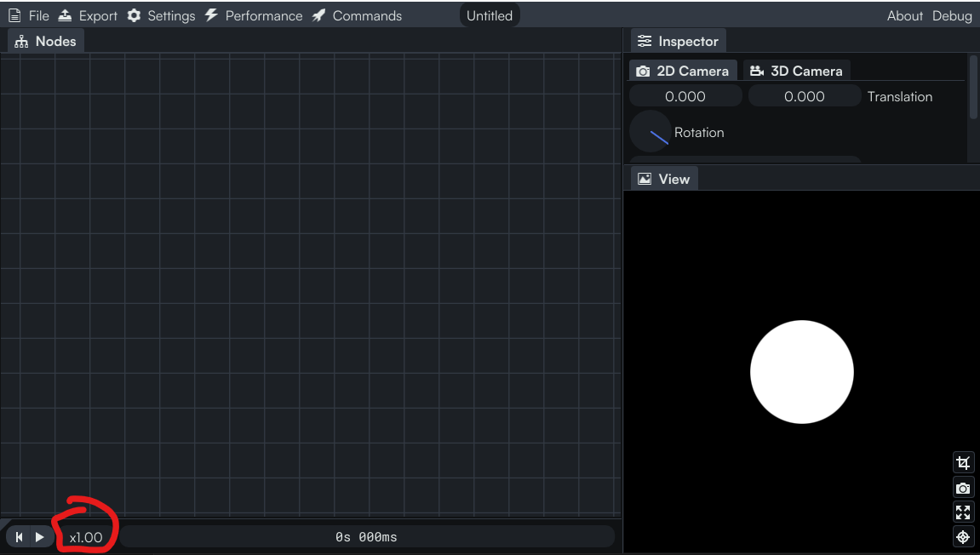Open the File menu

[x=30, y=15]
